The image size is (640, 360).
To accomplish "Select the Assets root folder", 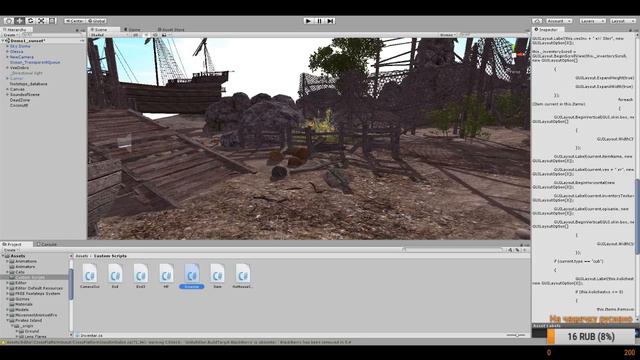I will point(18,256).
